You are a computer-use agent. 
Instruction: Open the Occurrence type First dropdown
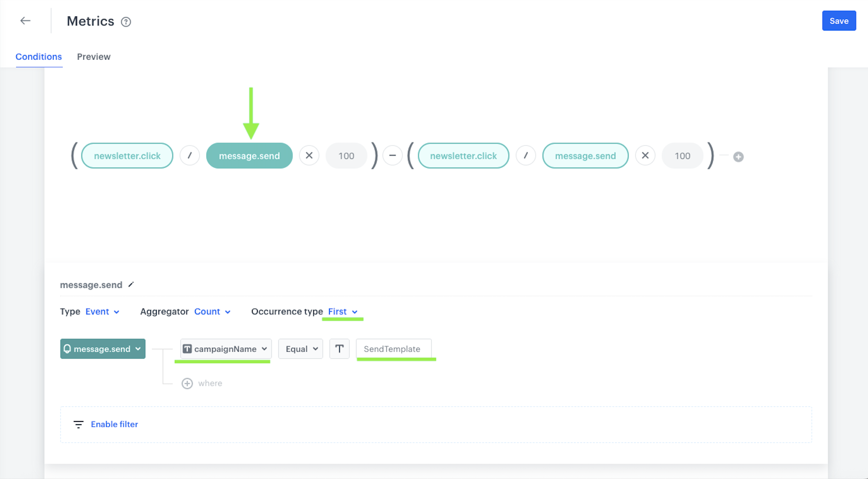click(x=342, y=312)
